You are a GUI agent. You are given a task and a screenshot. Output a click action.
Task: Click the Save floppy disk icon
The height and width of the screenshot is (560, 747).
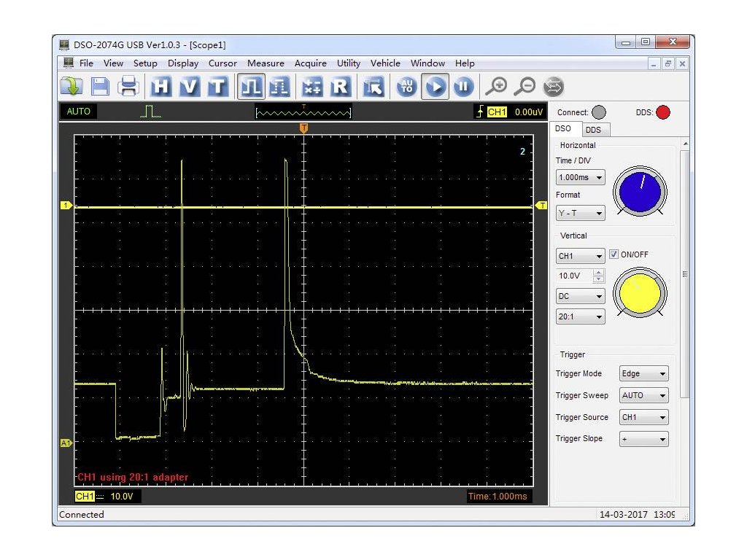(x=100, y=87)
